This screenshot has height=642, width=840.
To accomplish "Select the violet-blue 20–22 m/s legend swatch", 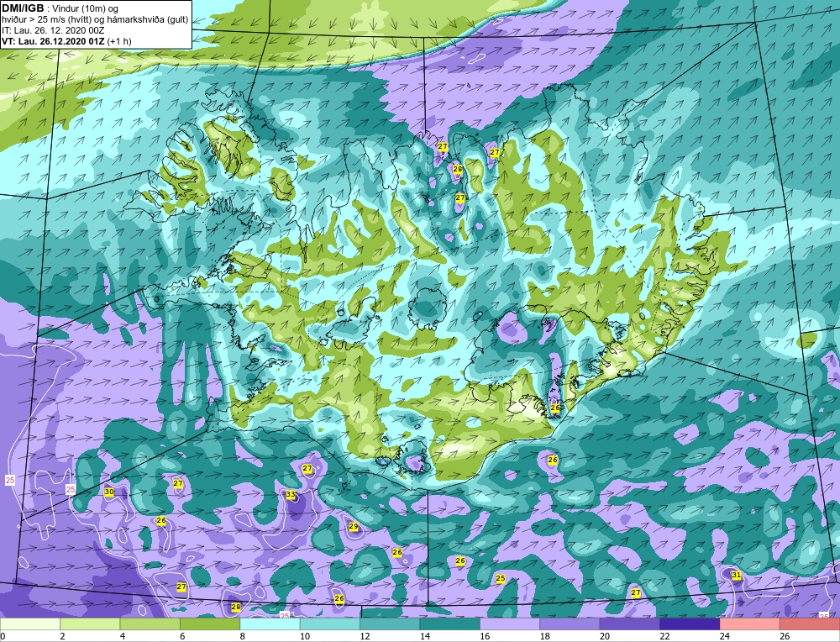I will click(630, 624).
